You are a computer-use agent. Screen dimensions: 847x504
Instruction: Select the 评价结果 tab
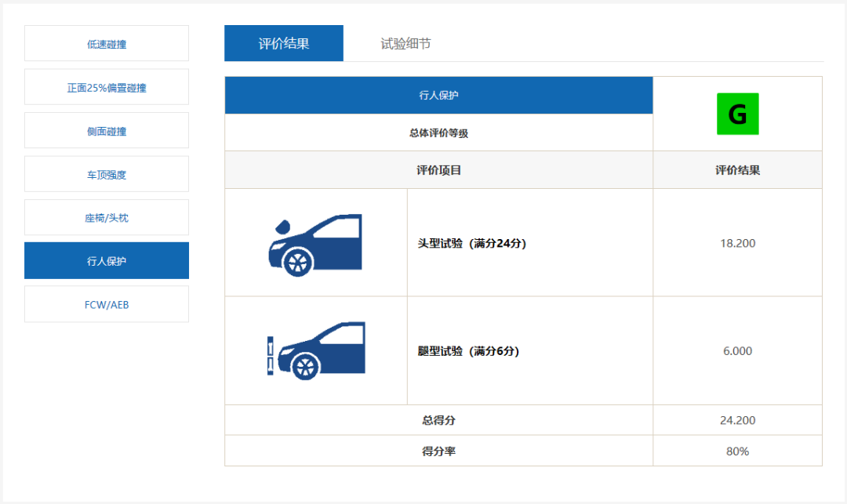(284, 44)
